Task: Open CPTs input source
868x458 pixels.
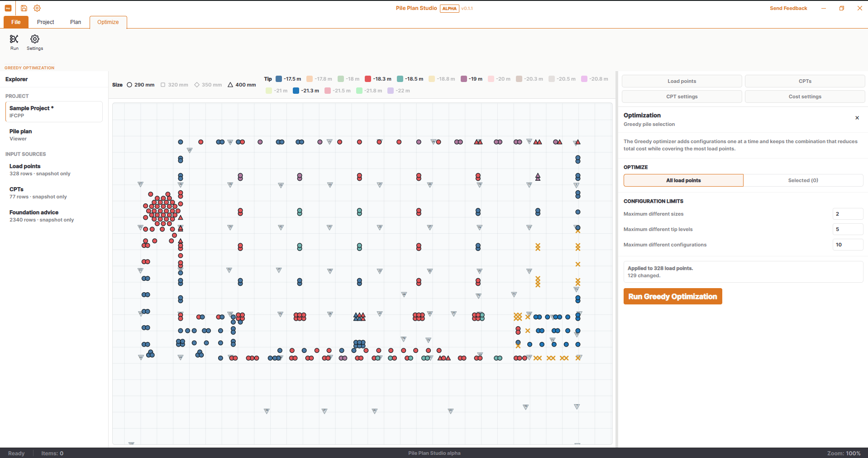Action: tap(54, 193)
